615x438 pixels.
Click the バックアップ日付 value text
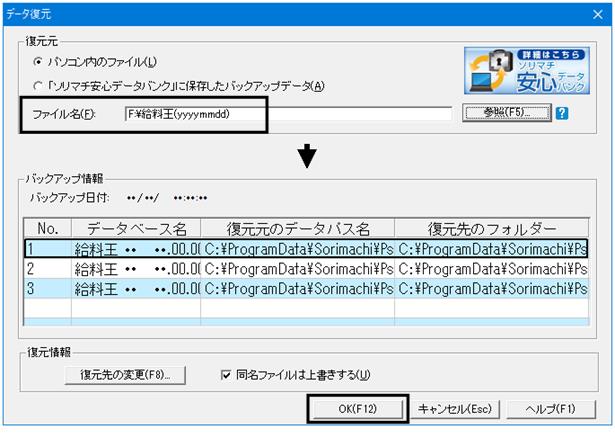click(167, 198)
